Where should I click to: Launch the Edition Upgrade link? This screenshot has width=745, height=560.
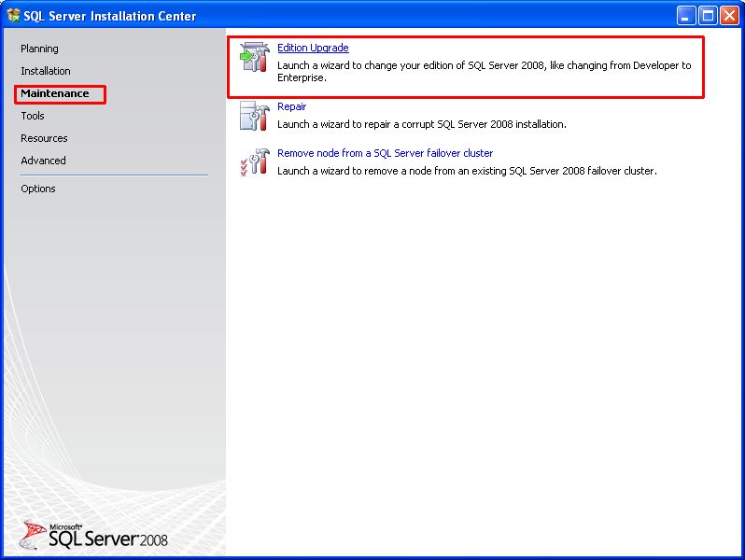click(313, 48)
